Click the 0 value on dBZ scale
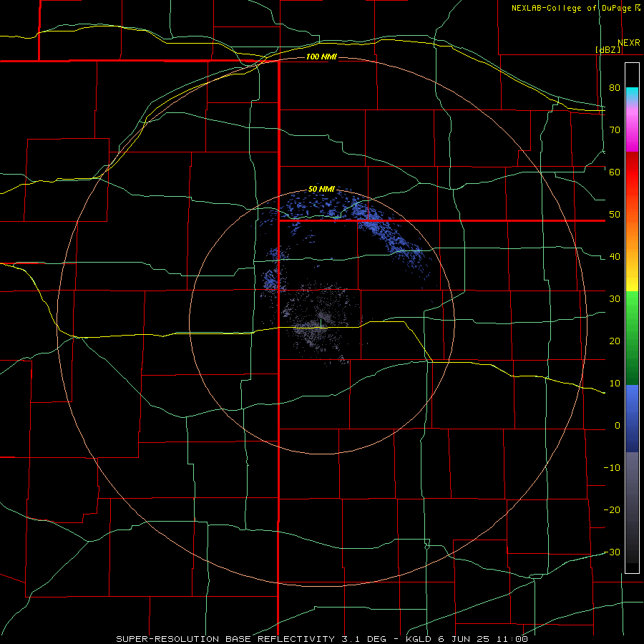This screenshot has width=644, height=644. (x=618, y=426)
